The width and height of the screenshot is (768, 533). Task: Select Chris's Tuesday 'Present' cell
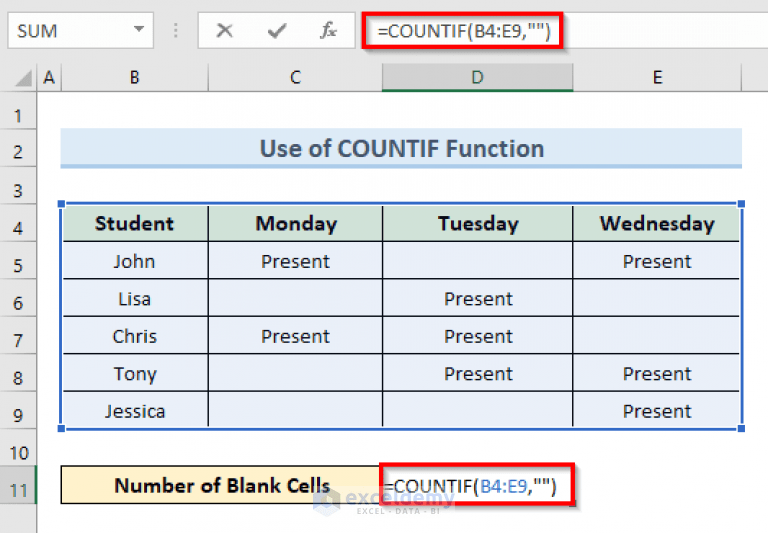478,336
